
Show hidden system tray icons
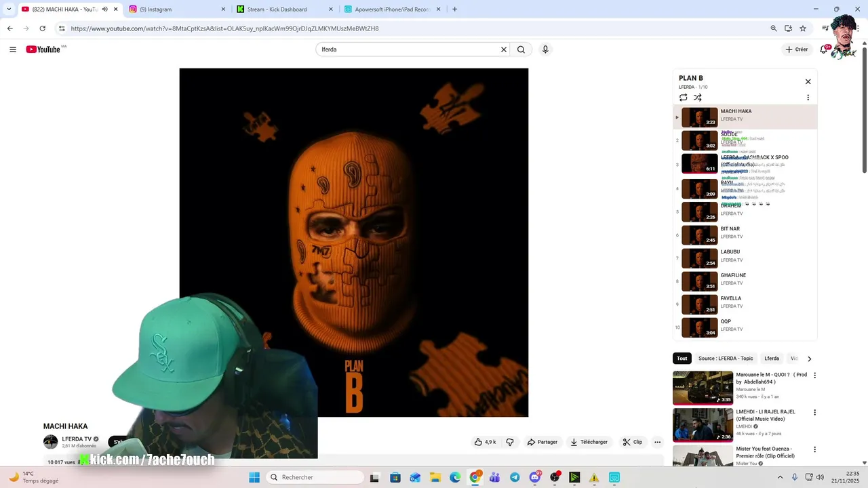[x=780, y=477]
